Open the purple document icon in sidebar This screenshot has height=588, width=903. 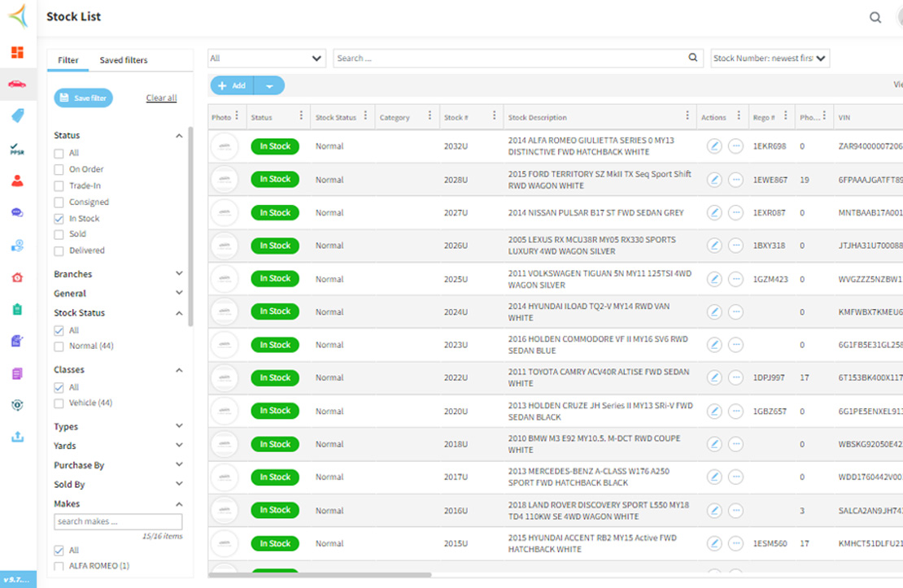(17, 373)
